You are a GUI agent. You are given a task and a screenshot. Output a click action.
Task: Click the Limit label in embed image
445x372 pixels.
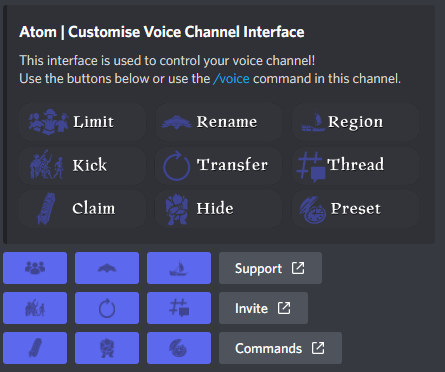[x=93, y=122]
